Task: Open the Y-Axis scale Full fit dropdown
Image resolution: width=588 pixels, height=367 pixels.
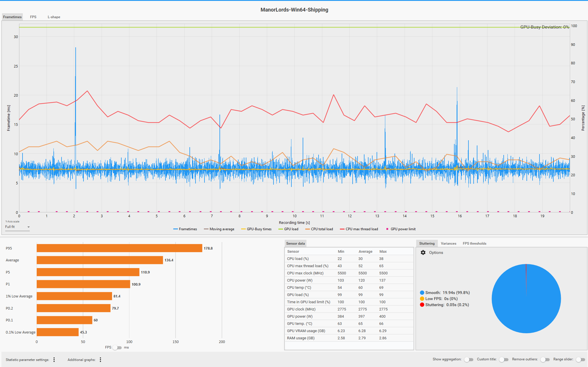Action: point(17,227)
